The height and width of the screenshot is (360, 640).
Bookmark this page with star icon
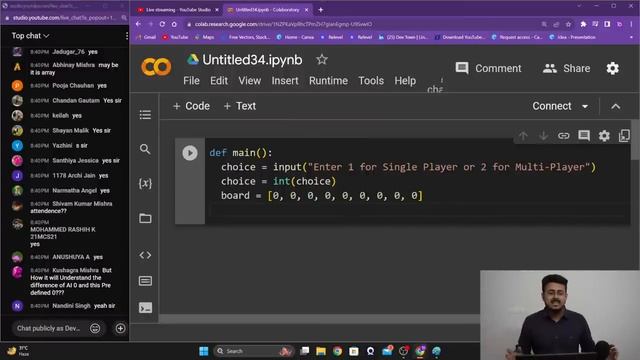[568, 24]
